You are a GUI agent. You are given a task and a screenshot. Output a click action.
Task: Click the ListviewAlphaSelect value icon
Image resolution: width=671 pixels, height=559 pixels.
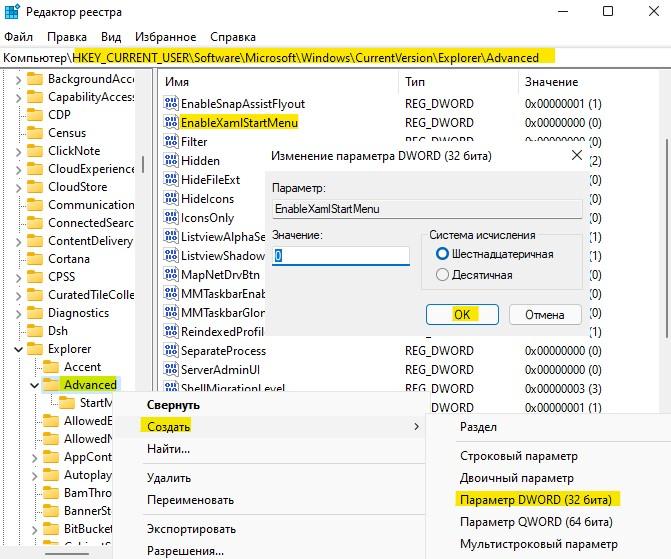(x=171, y=236)
